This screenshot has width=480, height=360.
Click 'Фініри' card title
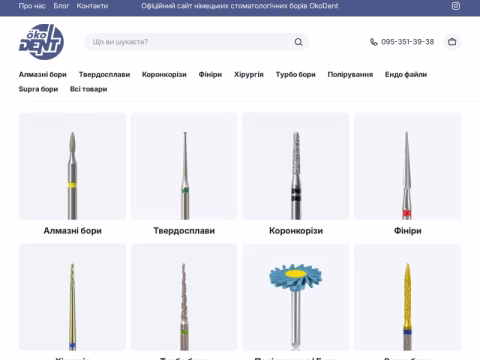(408, 231)
